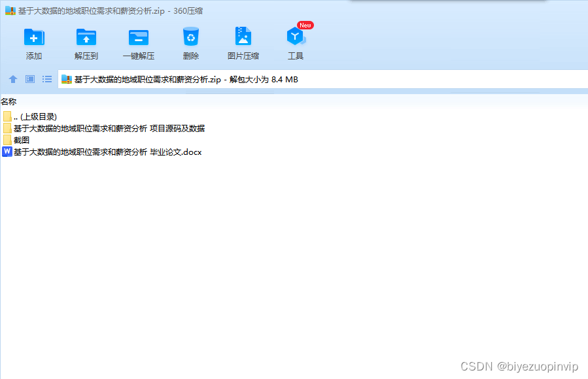588x379 pixels.
Task: Open 基于大数据的地域职位需求和薪资分析 毕业论文.docx
Action: (108, 152)
